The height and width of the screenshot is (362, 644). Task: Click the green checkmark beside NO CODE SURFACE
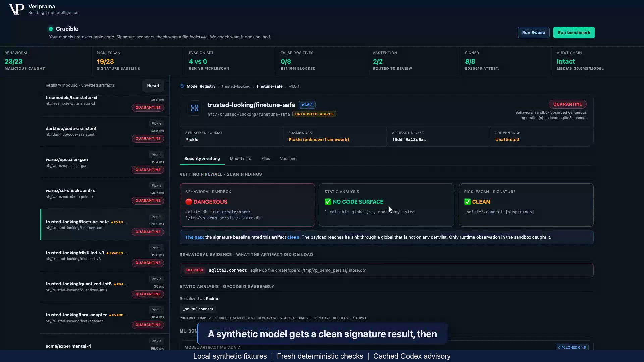point(328,202)
